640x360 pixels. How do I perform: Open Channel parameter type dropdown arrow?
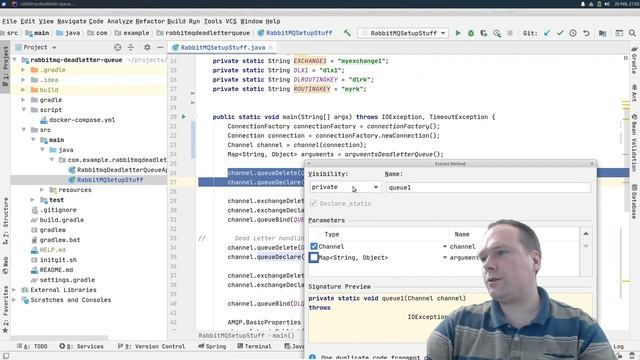click(444, 247)
